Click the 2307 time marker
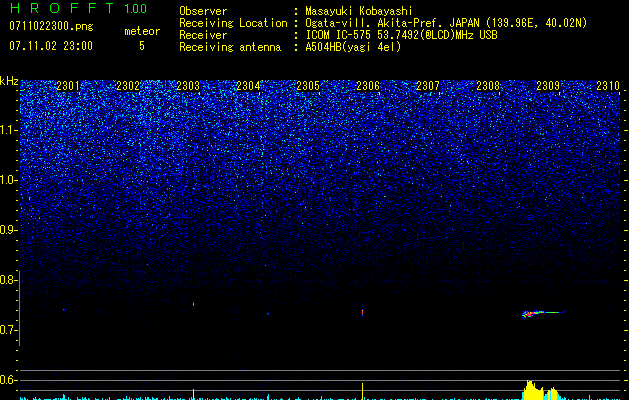The width and height of the screenshot is (629, 400). (x=428, y=86)
